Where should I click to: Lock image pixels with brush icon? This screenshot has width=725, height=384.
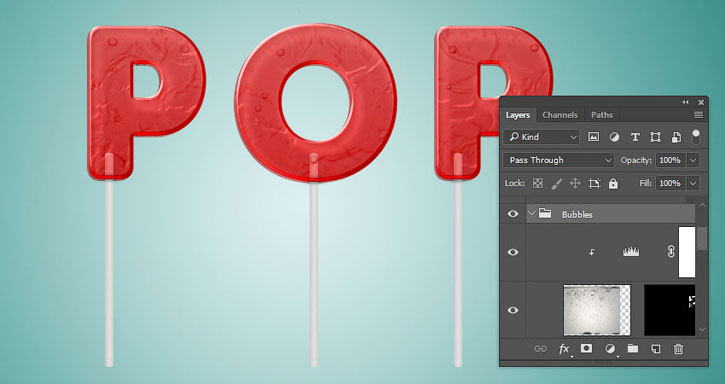(557, 184)
